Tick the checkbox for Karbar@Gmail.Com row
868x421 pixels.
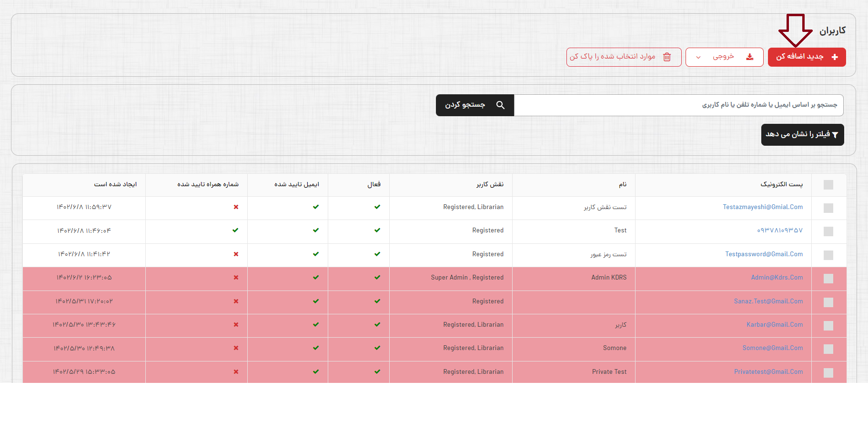(828, 326)
